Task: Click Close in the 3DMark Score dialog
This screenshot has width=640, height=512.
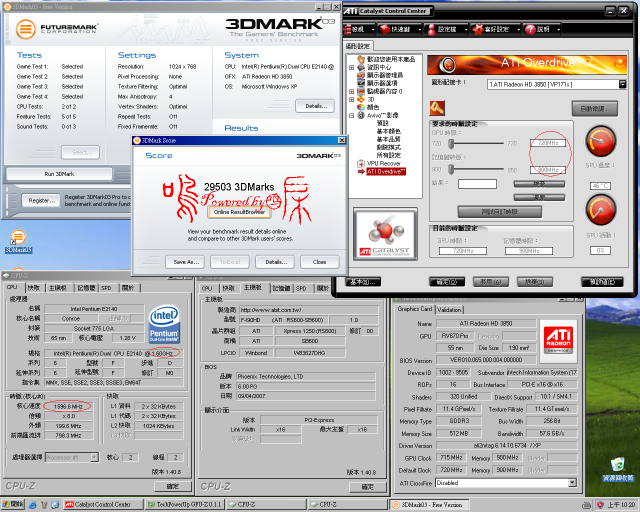Action: point(320,262)
